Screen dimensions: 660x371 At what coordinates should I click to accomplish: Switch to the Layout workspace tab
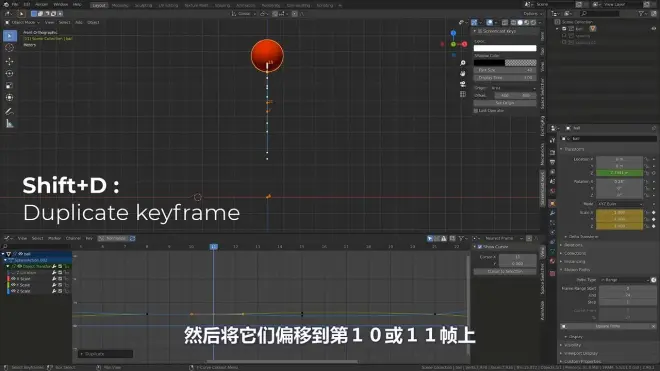click(x=99, y=5)
